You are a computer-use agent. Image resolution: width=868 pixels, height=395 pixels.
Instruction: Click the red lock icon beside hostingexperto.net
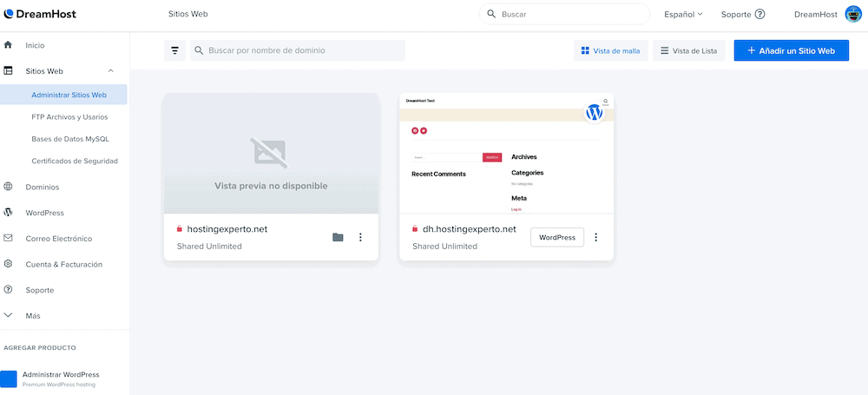point(180,229)
